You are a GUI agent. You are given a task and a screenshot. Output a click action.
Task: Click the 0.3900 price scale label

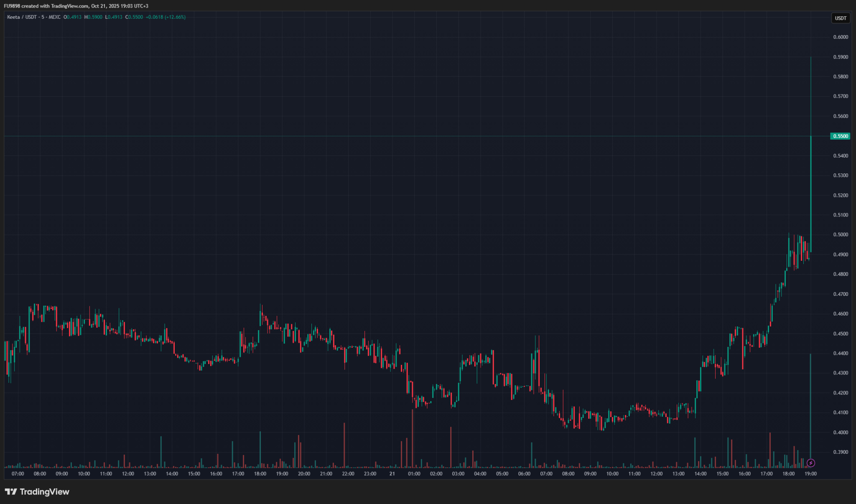coord(841,452)
